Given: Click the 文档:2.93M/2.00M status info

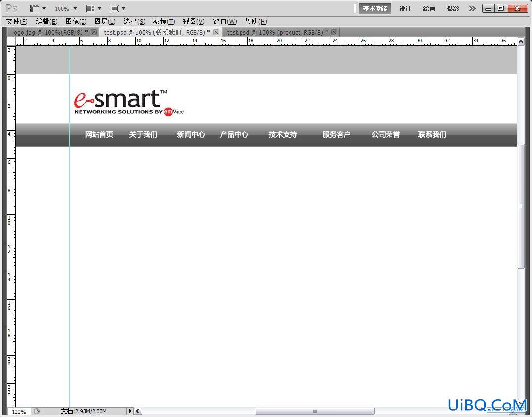Looking at the screenshot, I should [x=84, y=411].
